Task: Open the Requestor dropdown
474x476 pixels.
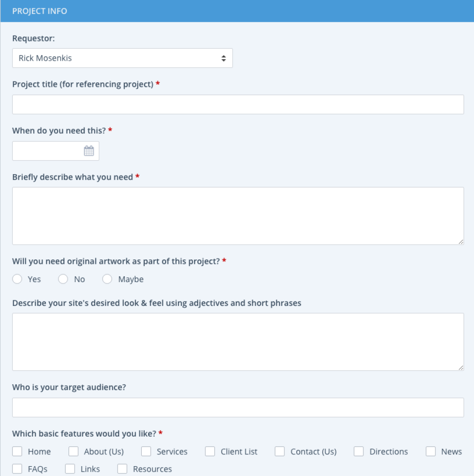Action: [x=122, y=58]
